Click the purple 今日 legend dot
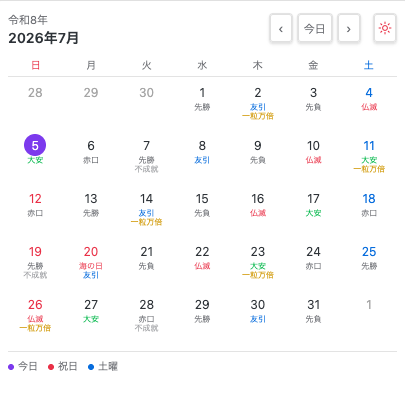The width and height of the screenshot is (405, 397). [x=11, y=367]
